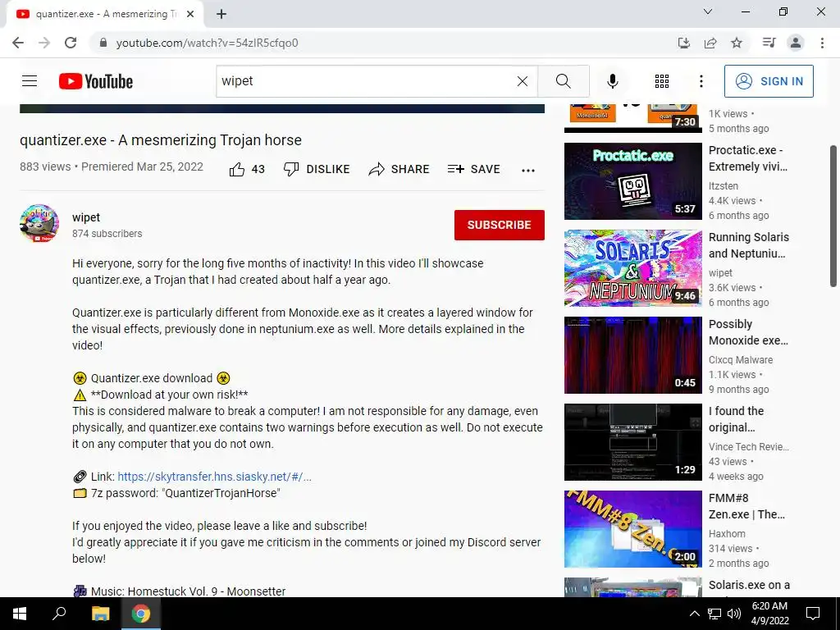
Task: Go forward in Chrome browser
Action: (x=44, y=43)
